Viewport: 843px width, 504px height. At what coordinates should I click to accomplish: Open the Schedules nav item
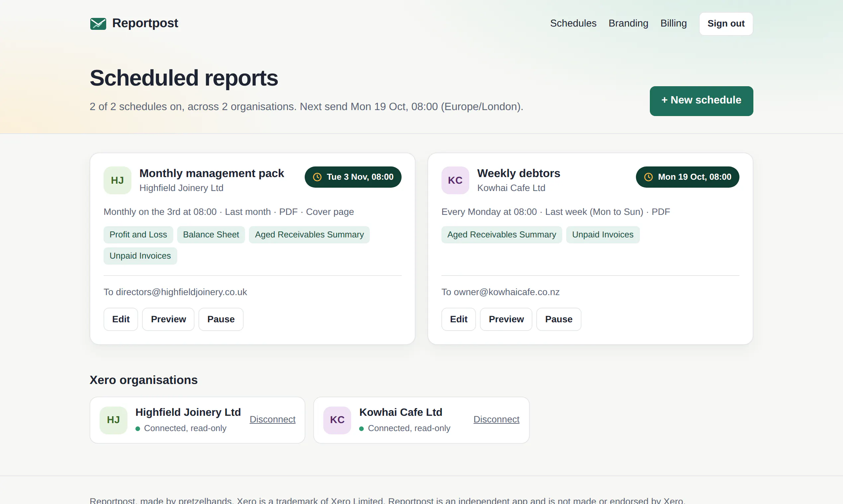click(573, 24)
